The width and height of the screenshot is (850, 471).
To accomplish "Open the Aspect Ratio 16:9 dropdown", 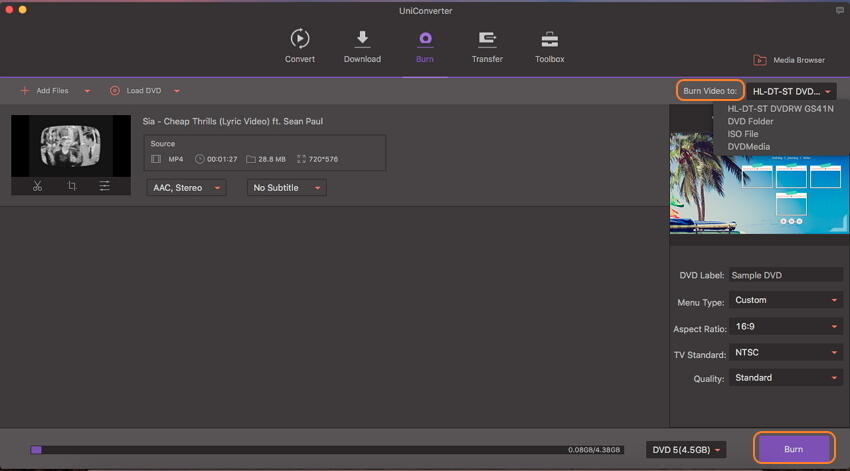I will pyautogui.click(x=786, y=326).
